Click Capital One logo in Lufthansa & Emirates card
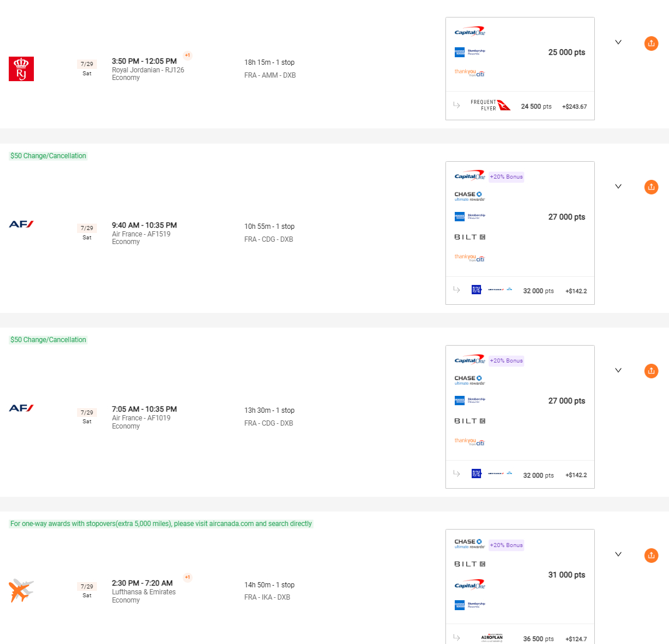This screenshot has width=669, height=644. click(x=470, y=584)
